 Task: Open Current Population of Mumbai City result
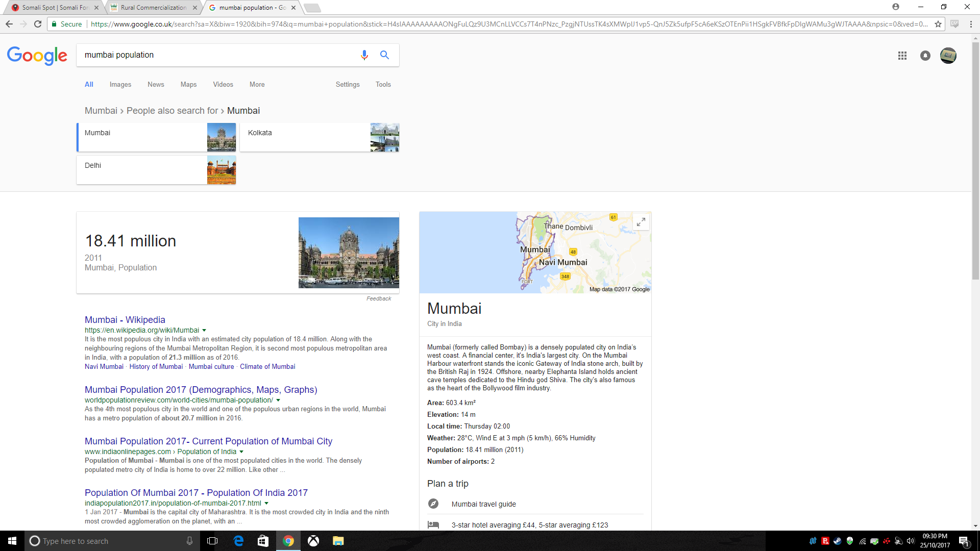coord(208,441)
